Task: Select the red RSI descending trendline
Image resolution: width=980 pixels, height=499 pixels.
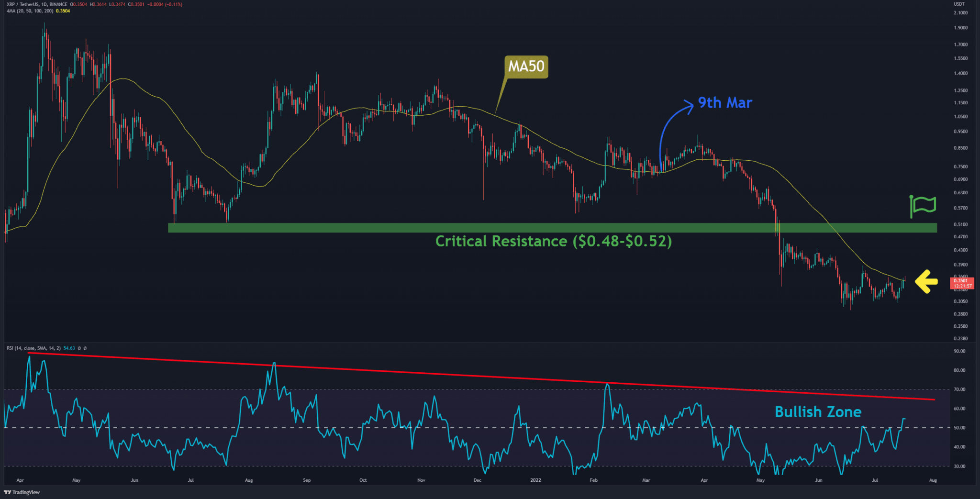Action: pyautogui.click(x=479, y=378)
